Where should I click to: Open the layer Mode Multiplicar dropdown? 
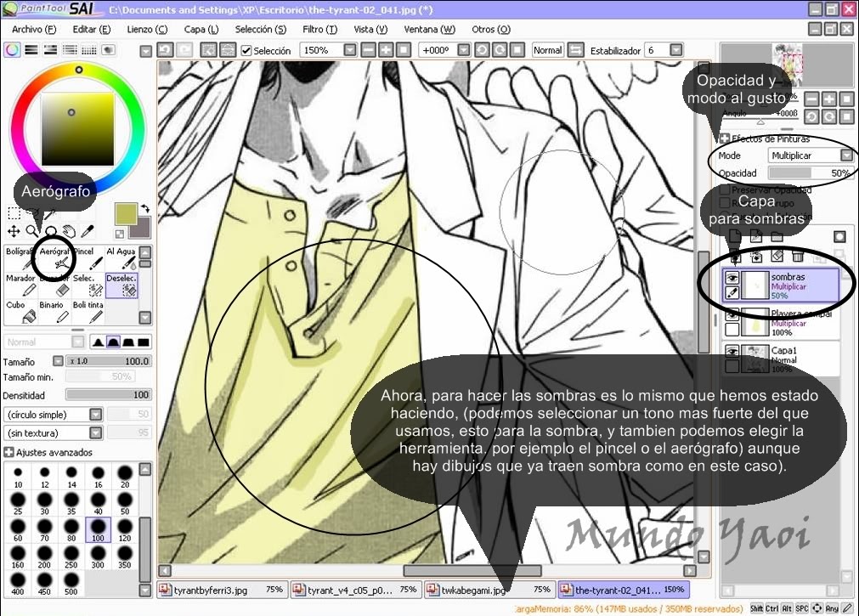coord(847,155)
